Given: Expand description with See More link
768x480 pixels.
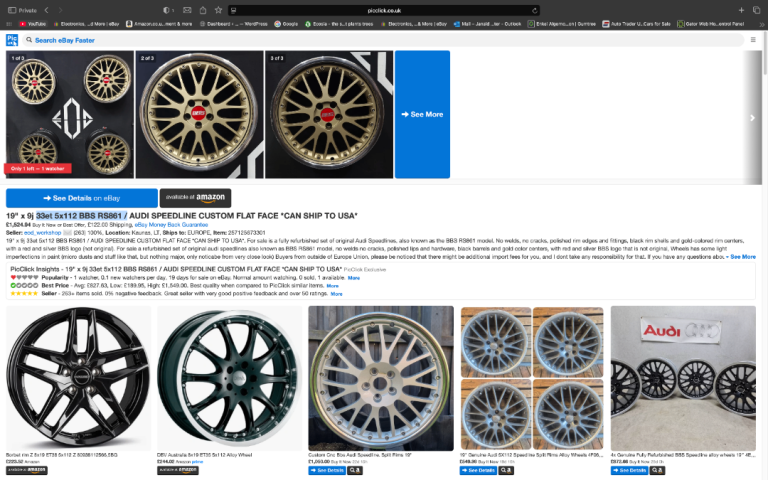Looking at the screenshot, I should [743, 257].
